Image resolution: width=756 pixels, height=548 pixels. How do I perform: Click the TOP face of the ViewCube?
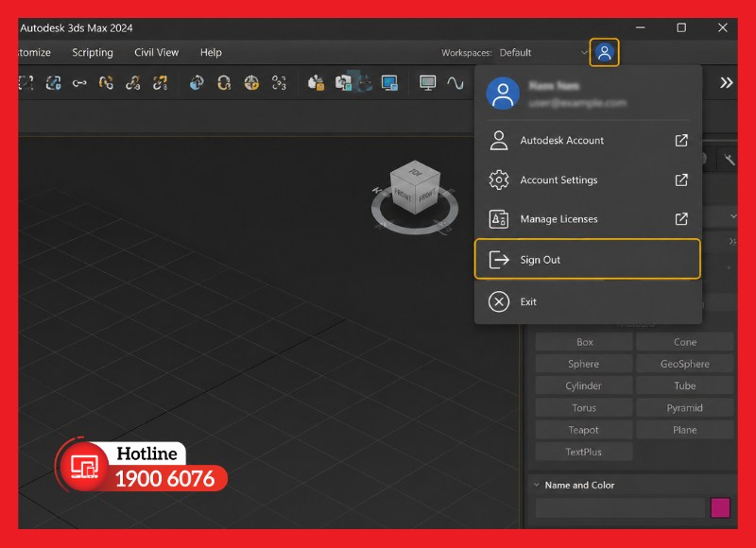point(415,172)
